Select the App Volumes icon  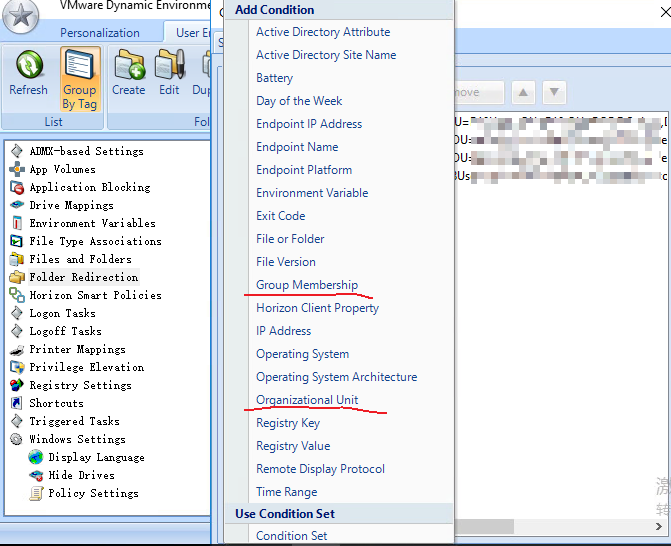pyautogui.click(x=17, y=169)
